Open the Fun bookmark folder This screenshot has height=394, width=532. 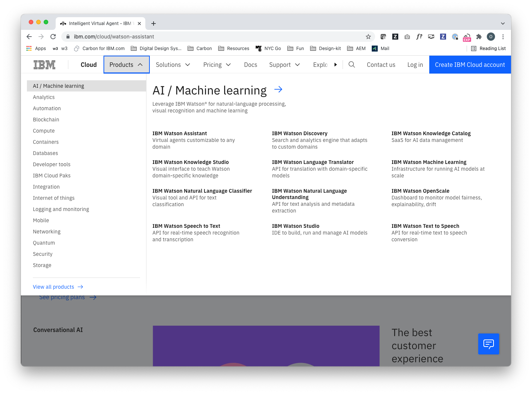296,49
